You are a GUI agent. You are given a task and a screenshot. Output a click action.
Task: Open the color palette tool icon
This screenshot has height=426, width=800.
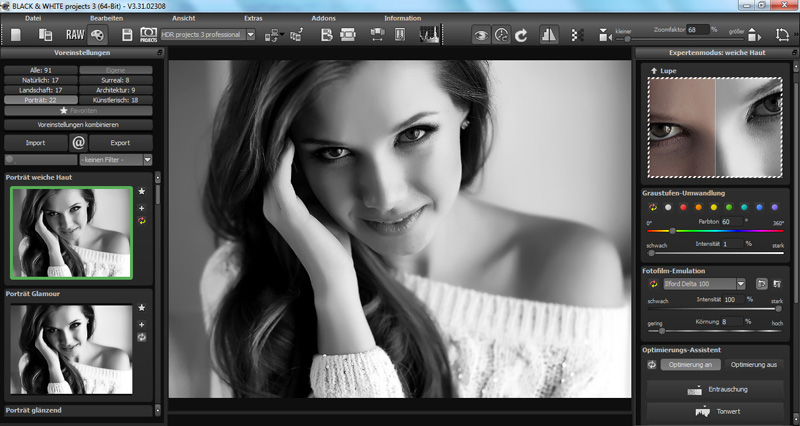click(95, 35)
